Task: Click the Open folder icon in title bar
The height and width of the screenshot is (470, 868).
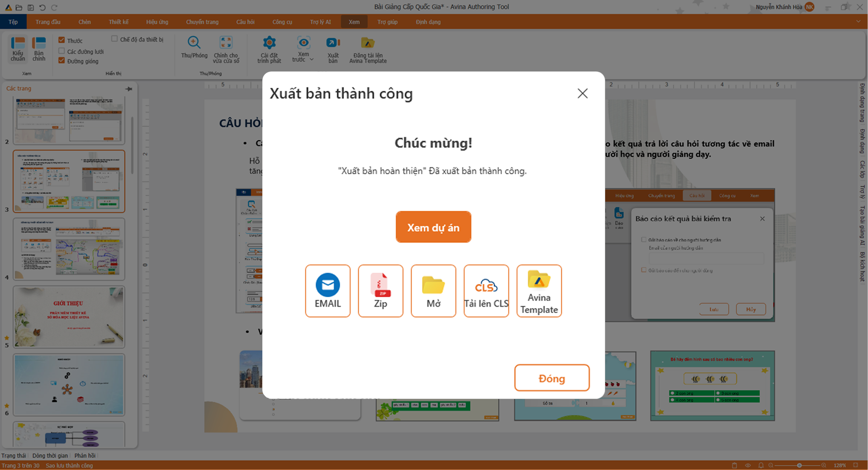Action: [19, 7]
